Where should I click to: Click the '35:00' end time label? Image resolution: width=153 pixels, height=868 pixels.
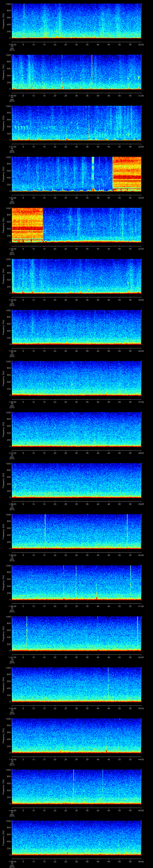coord(141,300)
